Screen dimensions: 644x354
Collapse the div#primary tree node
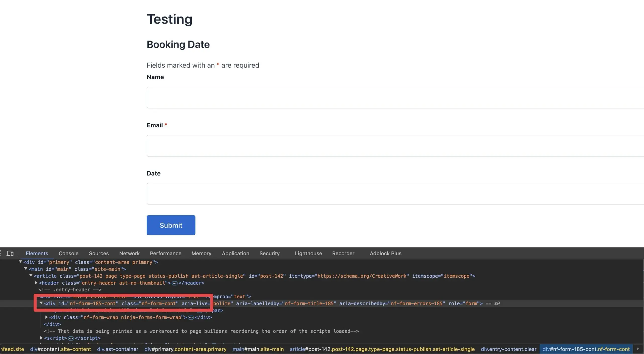click(x=21, y=262)
